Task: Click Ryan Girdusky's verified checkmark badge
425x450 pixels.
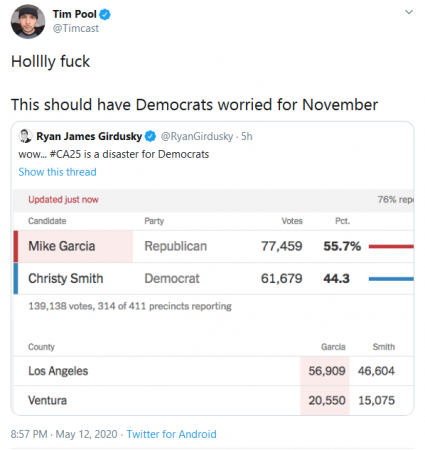Action: [151, 136]
